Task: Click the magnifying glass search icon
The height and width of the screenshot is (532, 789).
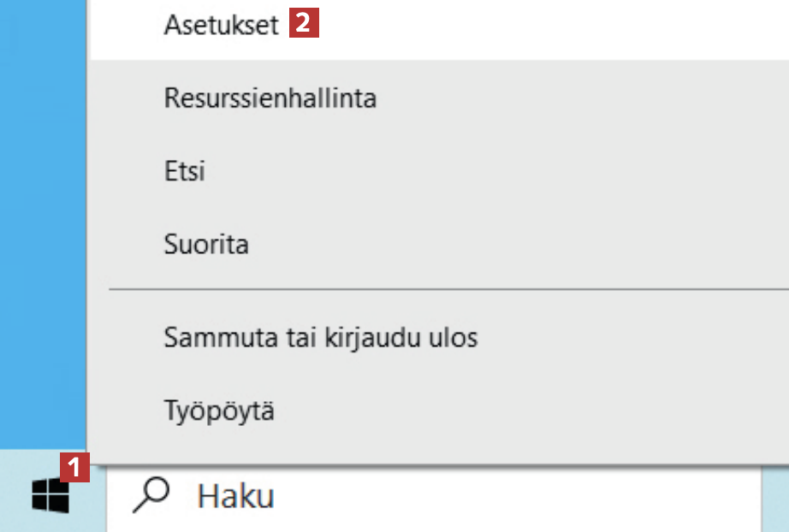Action: coord(151,495)
